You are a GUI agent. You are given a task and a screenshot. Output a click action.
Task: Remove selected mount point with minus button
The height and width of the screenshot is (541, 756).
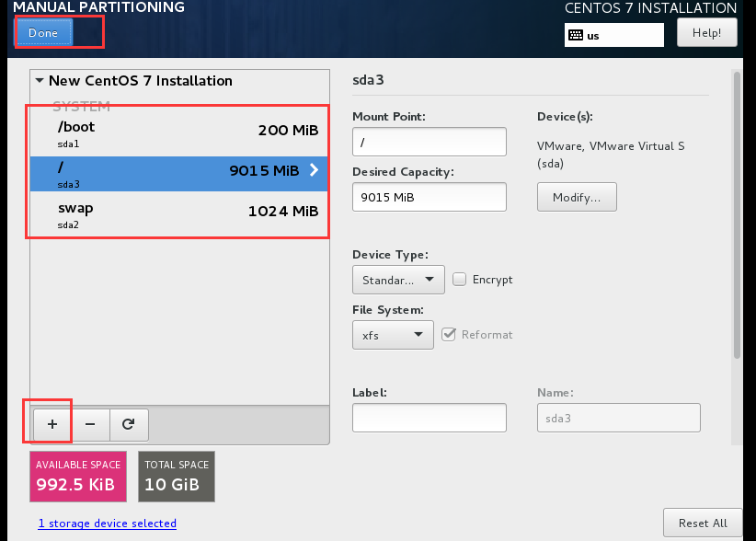(90, 424)
